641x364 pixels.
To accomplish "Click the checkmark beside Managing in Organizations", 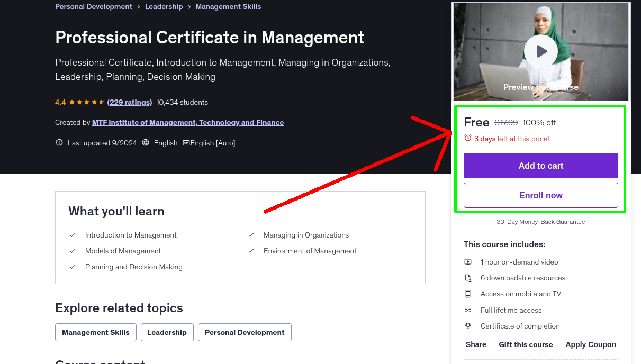I will (x=251, y=235).
